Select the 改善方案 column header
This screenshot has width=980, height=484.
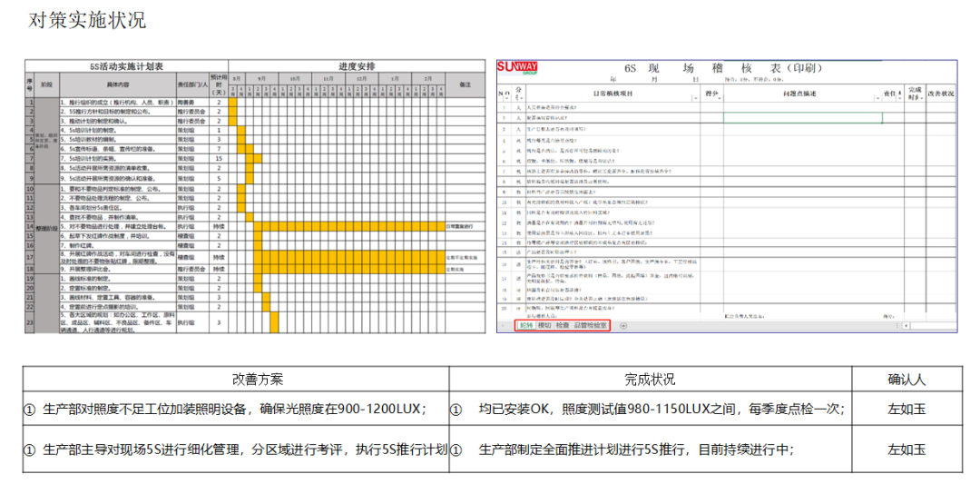pos(237,379)
